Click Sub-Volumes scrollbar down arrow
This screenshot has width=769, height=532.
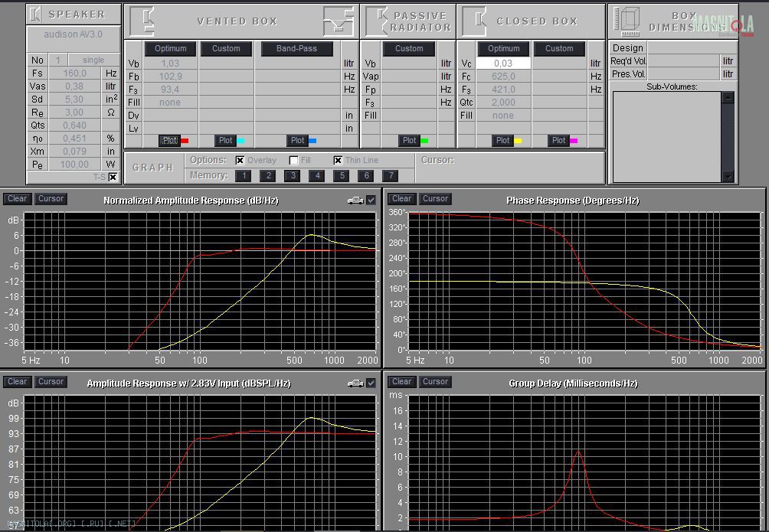click(x=728, y=177)
